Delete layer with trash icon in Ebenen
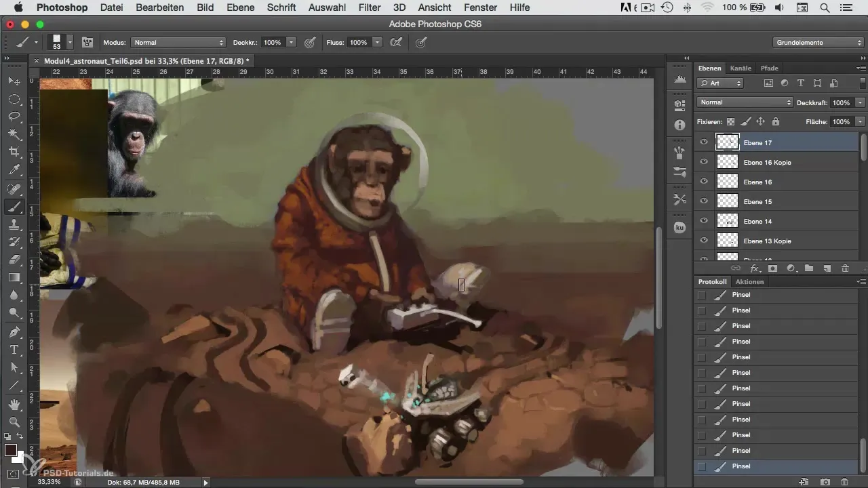The width and height of the screenshot is (868, 488). tap(845, 268)
